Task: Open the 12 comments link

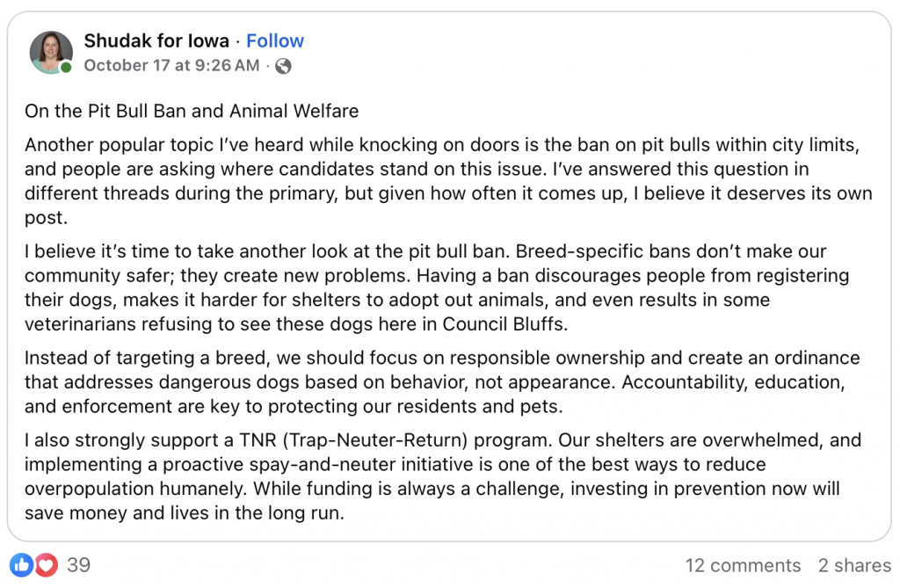Action: (x=743, y=565)
